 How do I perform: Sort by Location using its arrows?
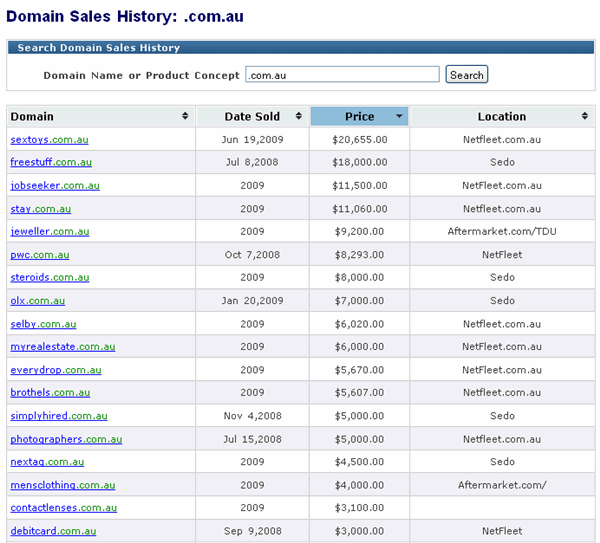tap(585, 117)
